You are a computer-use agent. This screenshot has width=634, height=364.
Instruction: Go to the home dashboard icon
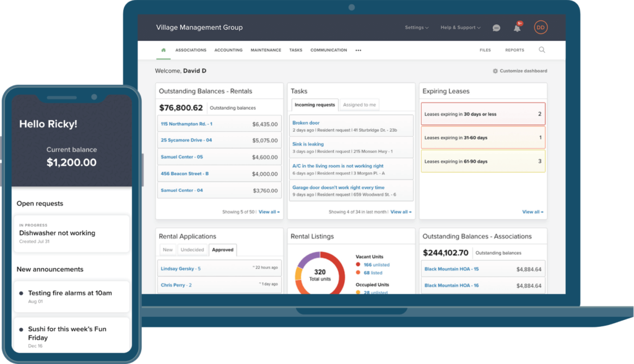pyautogui.click(x=163, y=50)
